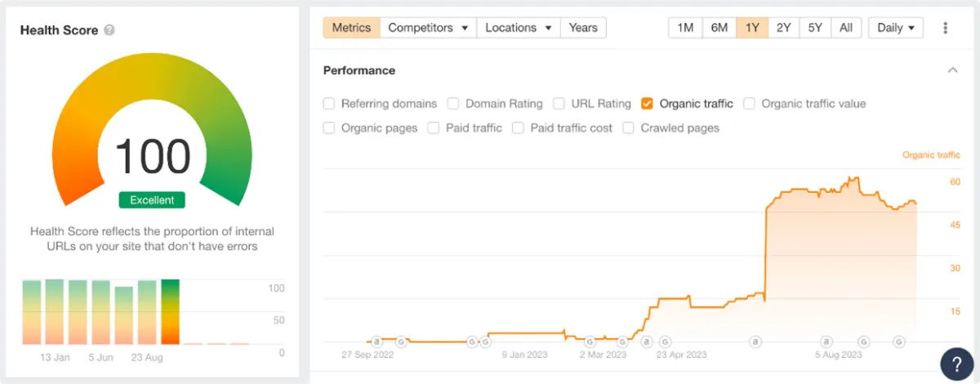
Task: Click the Ahrefs marker left of 23 Apr 2023
Action: point(647,341)
